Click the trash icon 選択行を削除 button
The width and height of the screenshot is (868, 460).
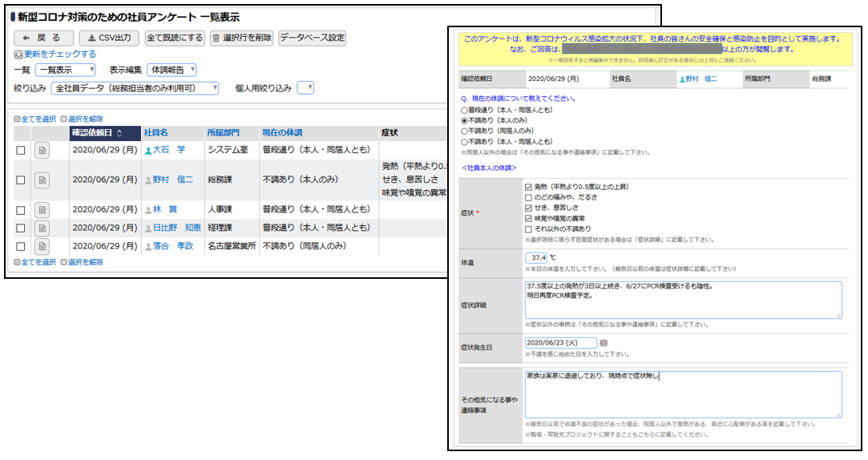click(241, 38)
